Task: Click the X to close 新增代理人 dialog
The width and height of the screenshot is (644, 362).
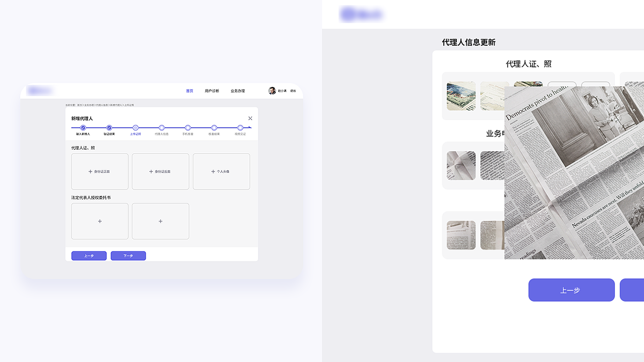Action: 250,118
